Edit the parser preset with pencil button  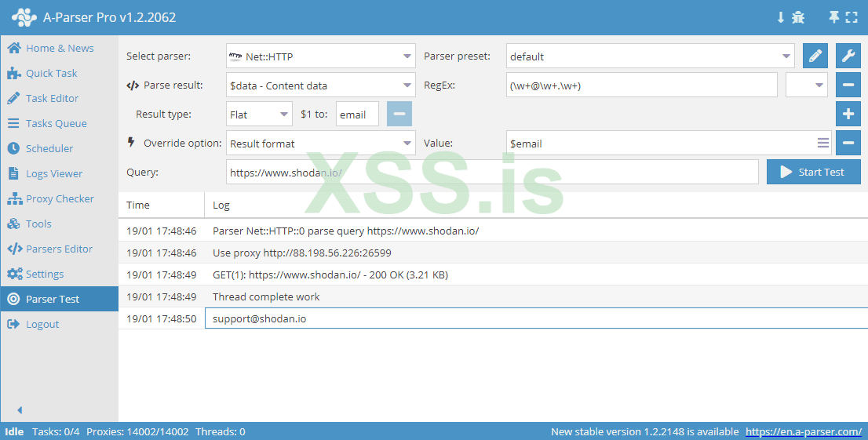(x=815, y=56)
